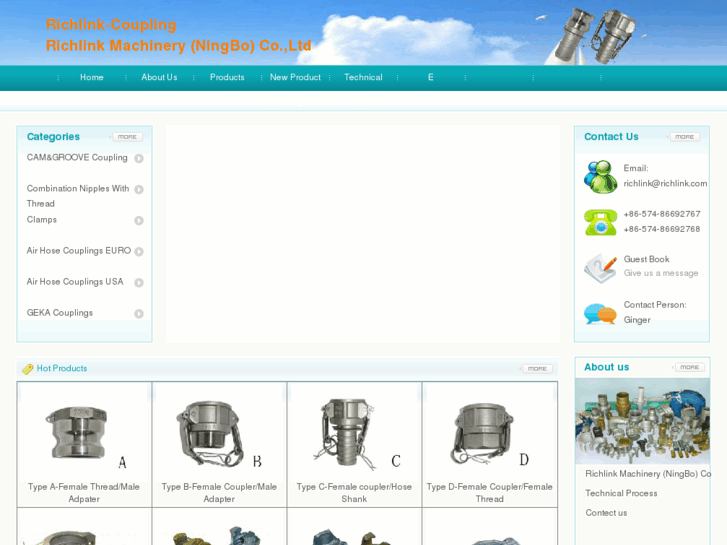727x545 pixels.
Task: Click the Hot Products heading
Action: coord(62,368)
